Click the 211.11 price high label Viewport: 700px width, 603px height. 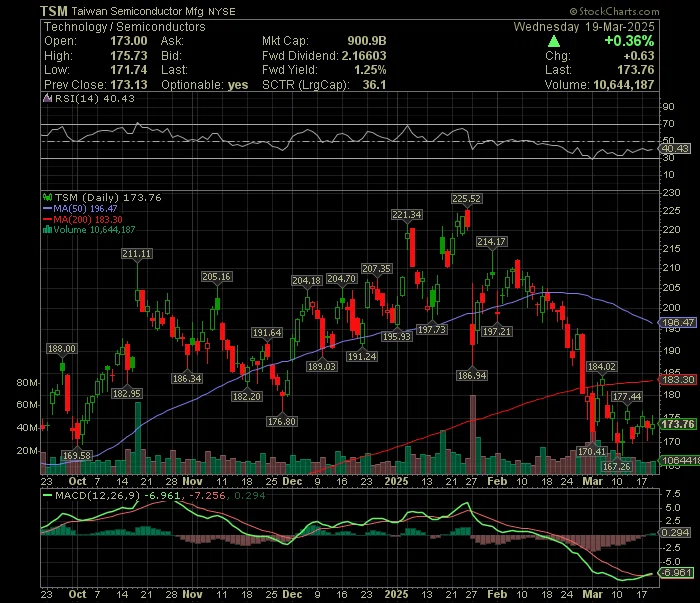(137, 254)
